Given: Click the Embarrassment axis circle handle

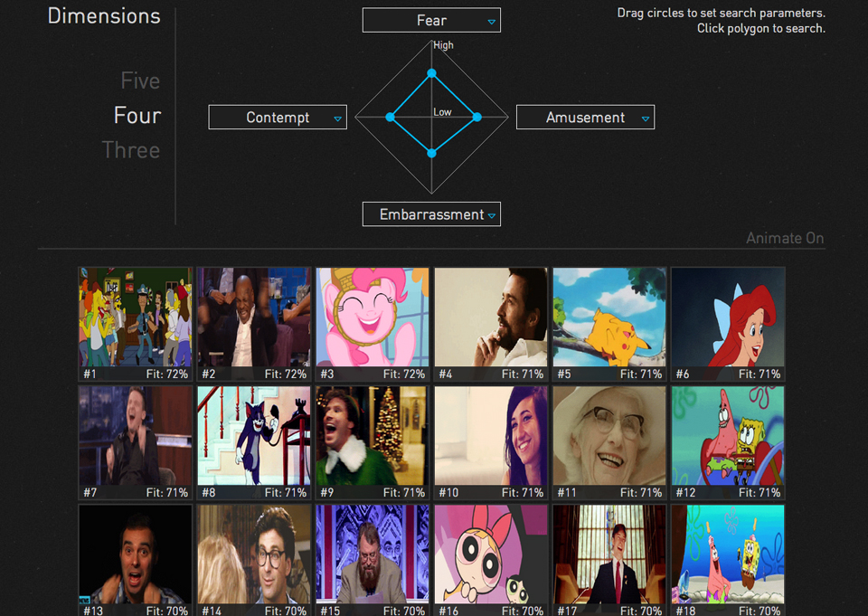Looking at the screenshot, I should (x=432, y=154).
